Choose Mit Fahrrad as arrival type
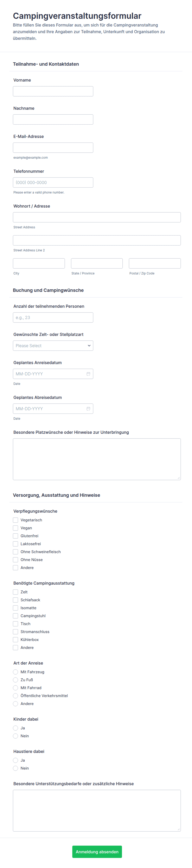The image size is (192, 868). [15, 687]
